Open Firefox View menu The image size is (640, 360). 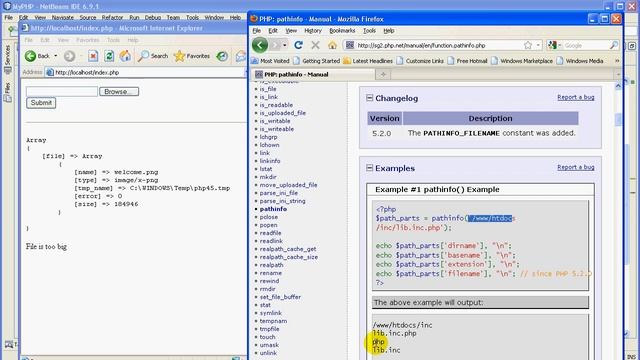coord(291,31)
